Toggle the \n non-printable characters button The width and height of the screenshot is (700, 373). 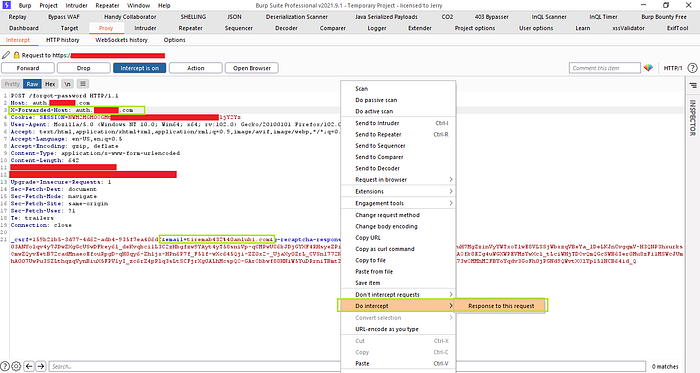pyautogui.click(x=67, y=84)
